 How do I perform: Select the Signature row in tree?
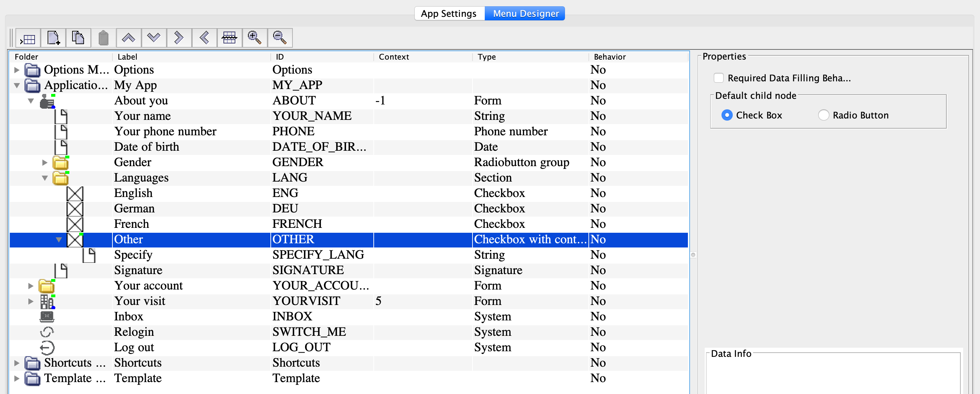pos(138,270)
